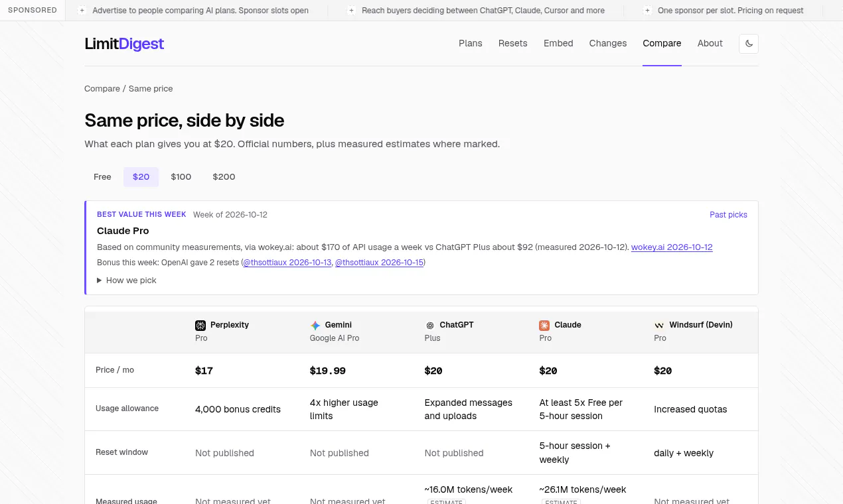Select the $20 price tab
This screenshot has width=843, height=504.
pos(141,177)
